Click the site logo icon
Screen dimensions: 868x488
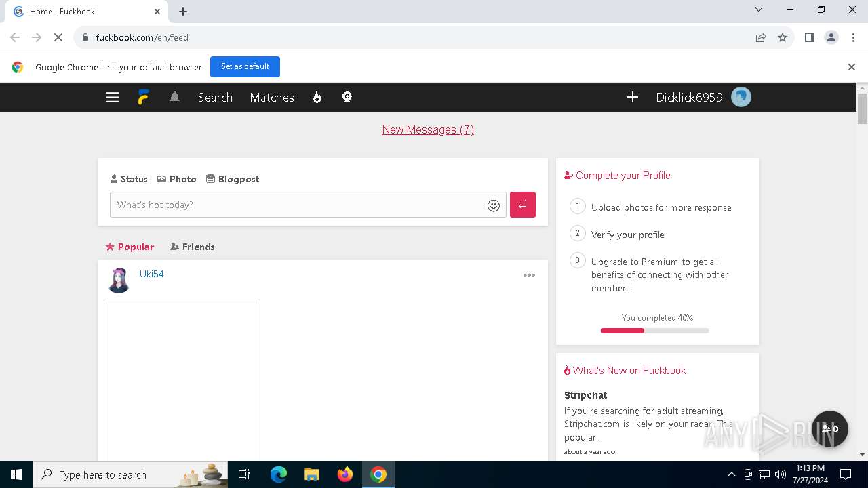(143, 98)
